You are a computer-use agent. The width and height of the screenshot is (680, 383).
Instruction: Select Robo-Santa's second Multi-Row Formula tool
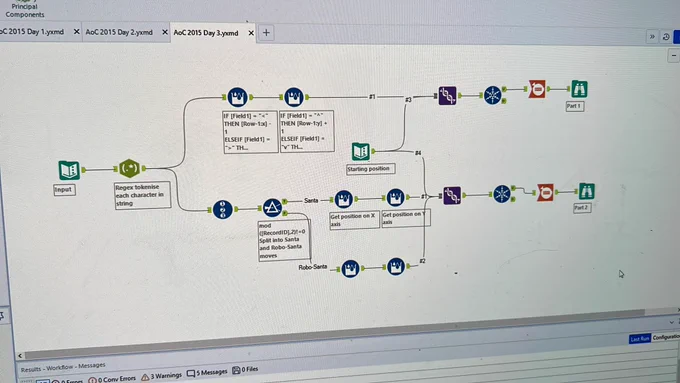point(396,266)
